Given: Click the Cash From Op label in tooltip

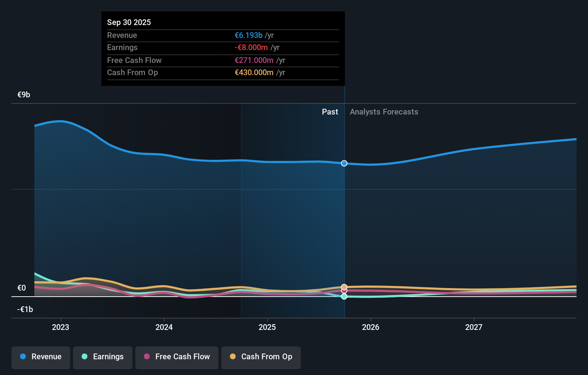Looking at the screenshot, I should tap(132, 72).
